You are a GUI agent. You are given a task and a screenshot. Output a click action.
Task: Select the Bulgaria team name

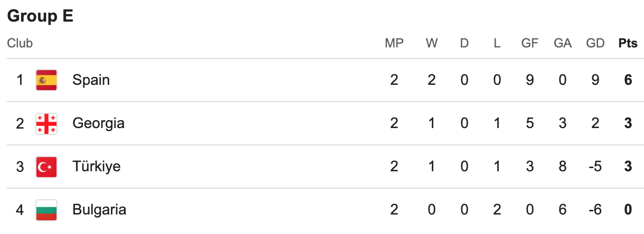tap(99, 210)
